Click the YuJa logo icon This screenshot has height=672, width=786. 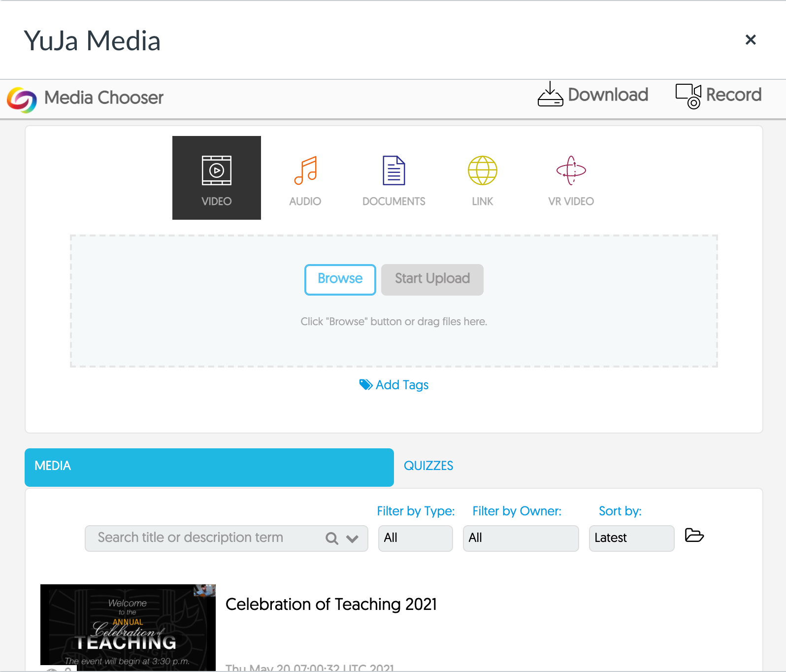(x=22, y=99)
